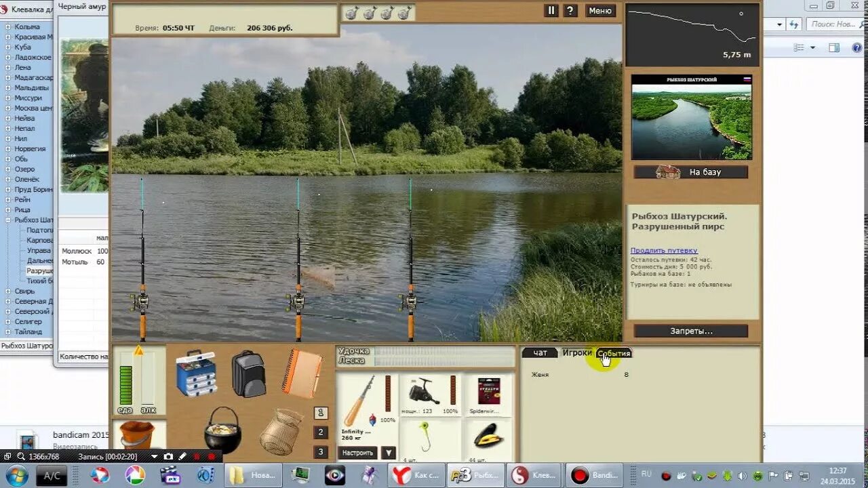The height and width of the screenshot is (488, 868).
Task: Click the middle fishing rod reel
Action: coord(296,302)
